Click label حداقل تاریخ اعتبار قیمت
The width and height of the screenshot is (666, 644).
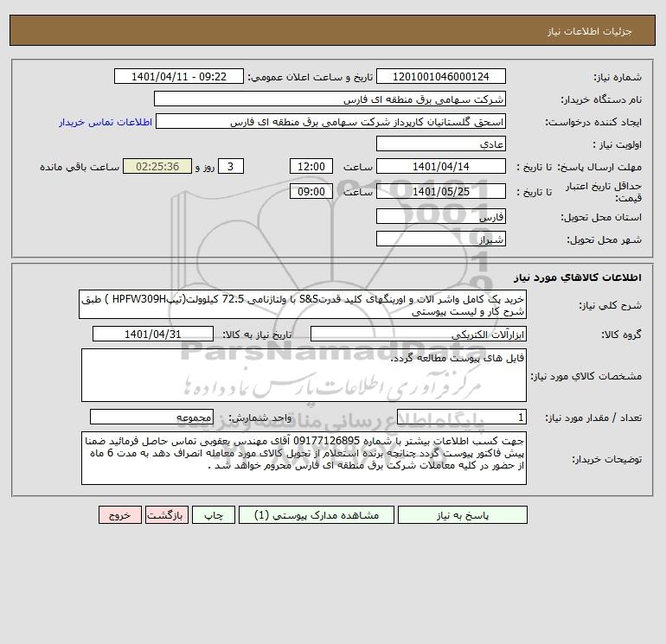point(603,192)
